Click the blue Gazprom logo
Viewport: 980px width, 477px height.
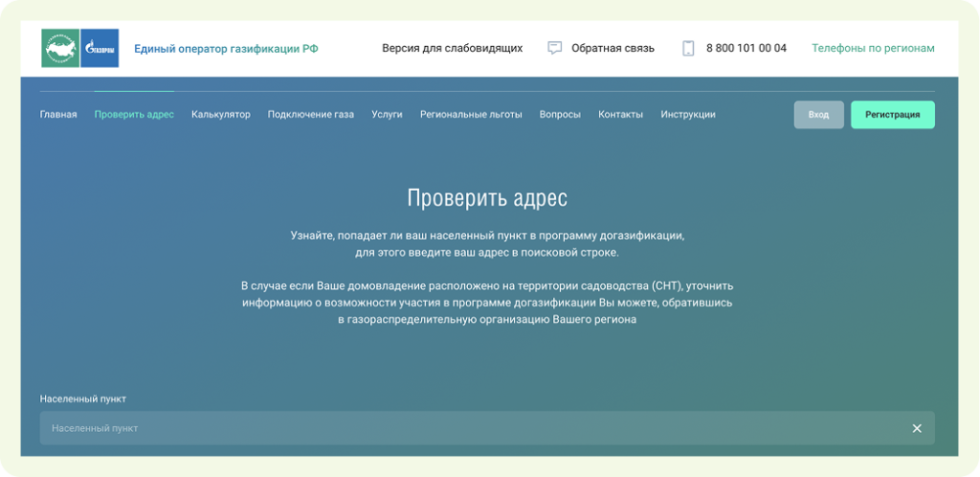pos(100,48)
